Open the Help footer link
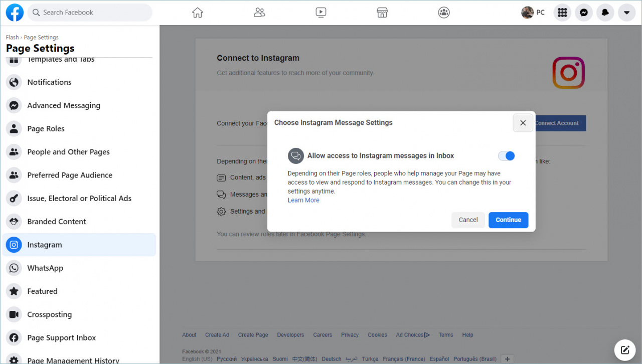 coord(467,335)
